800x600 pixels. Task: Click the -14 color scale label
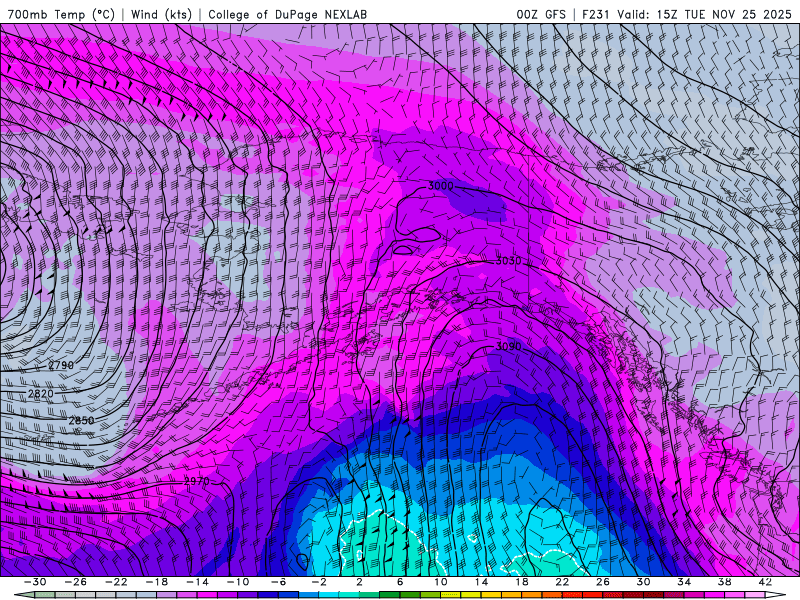(x=197, y=582)
